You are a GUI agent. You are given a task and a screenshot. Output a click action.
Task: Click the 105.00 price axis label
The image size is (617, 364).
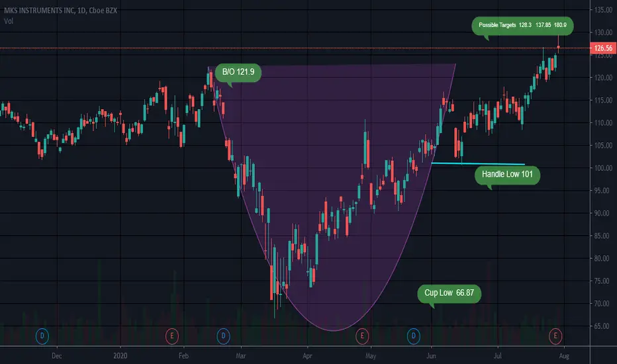(x=603, y=145)
